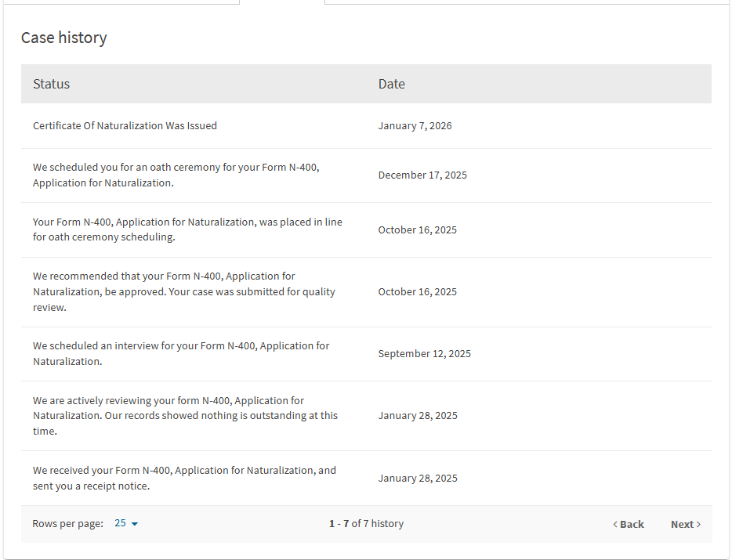Click the Date column header
The height and width of the screenshot is (560, 732).
(392, 84)
